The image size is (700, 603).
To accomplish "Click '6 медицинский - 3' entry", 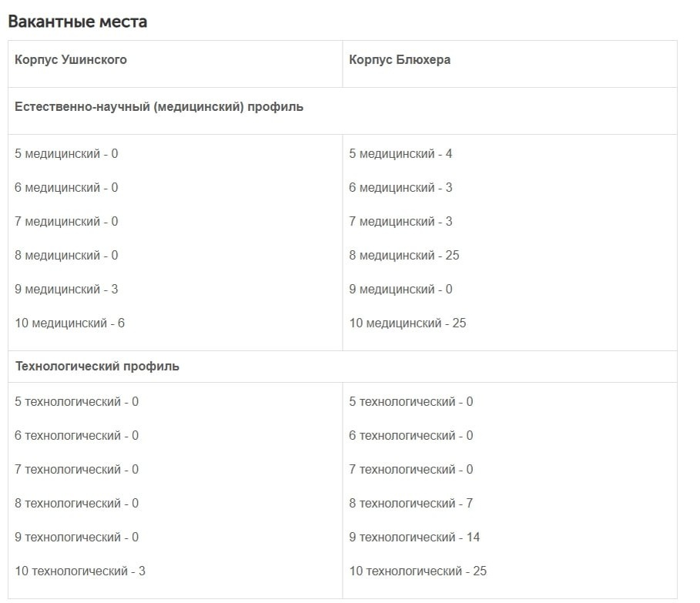I will (x=400, y=188).
